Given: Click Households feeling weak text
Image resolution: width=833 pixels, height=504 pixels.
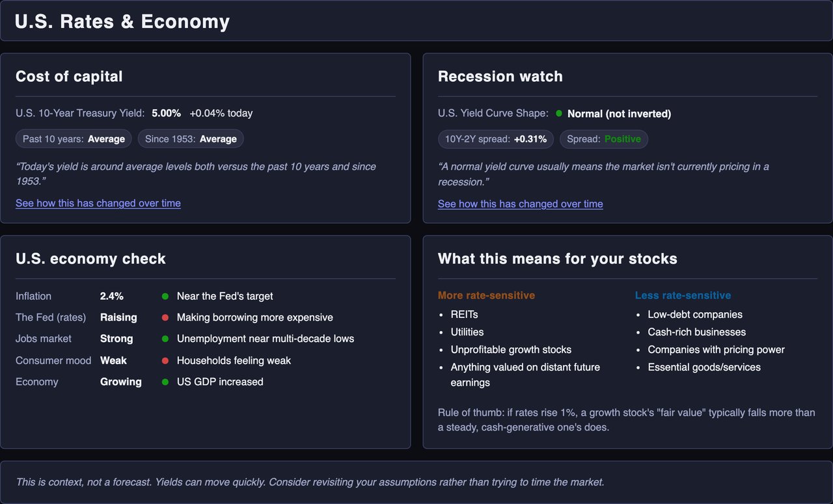Looking at the screenshot, I should click(234, 360).
